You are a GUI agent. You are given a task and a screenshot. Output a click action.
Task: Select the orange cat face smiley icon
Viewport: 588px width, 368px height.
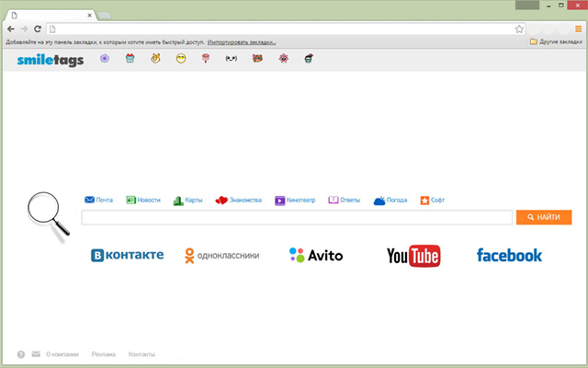[257, 58]
